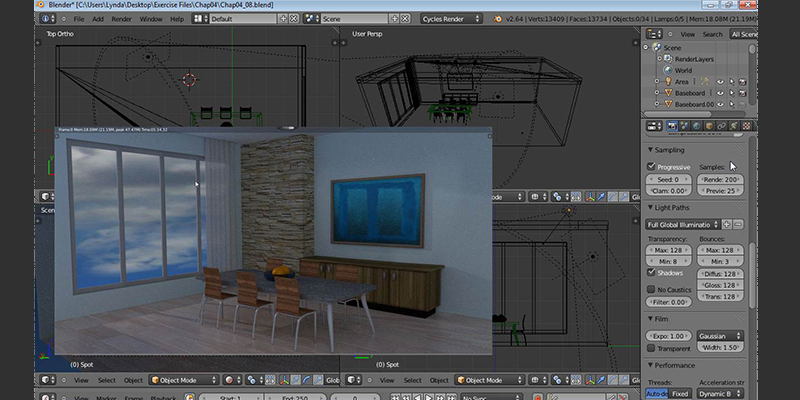
Task: Open the Gaussian filter type dropdown
Action: tap(720, 336)
